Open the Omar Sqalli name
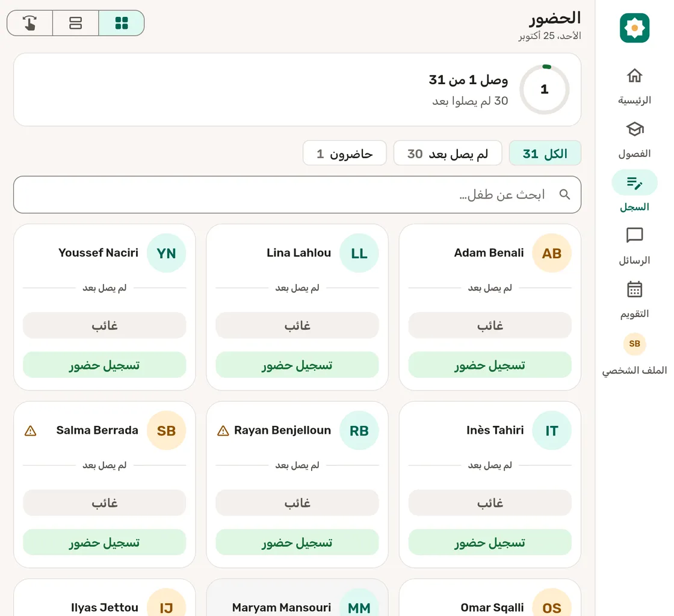 click(x=492, y=608)
